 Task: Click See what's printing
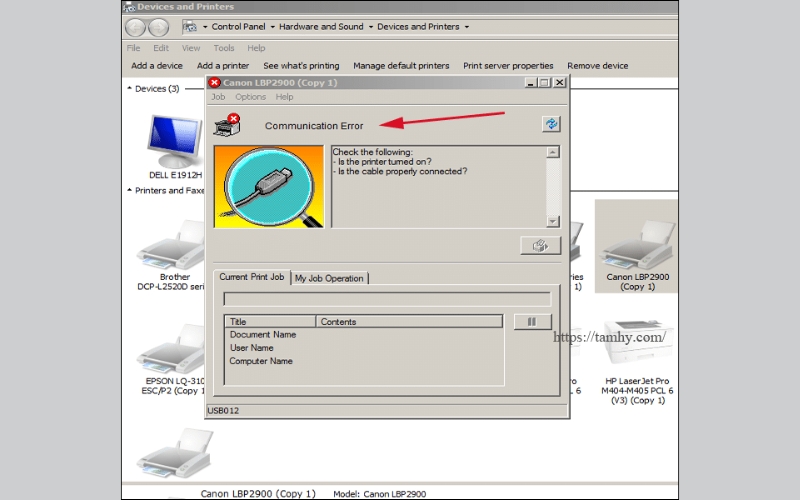point(301,66)
